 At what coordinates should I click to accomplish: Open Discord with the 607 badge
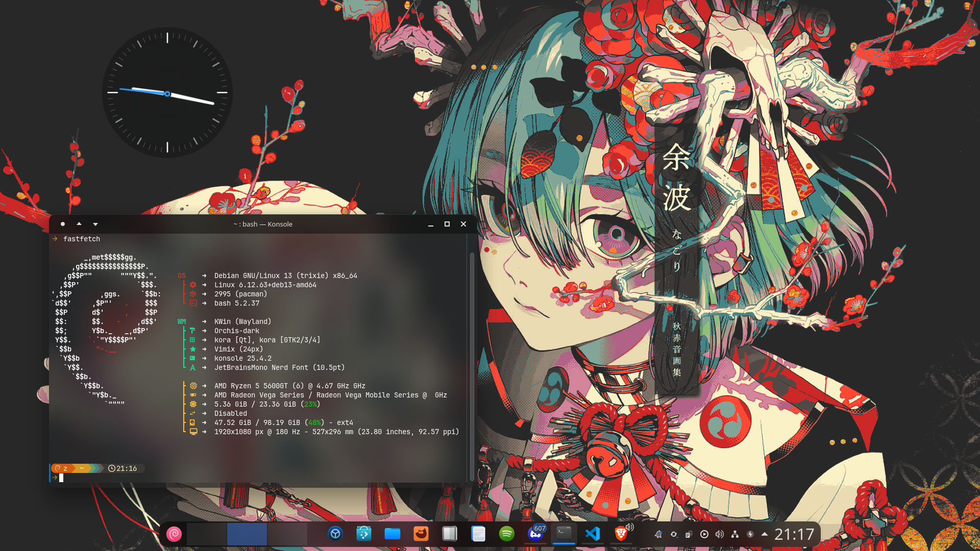(x=535, y=534)
